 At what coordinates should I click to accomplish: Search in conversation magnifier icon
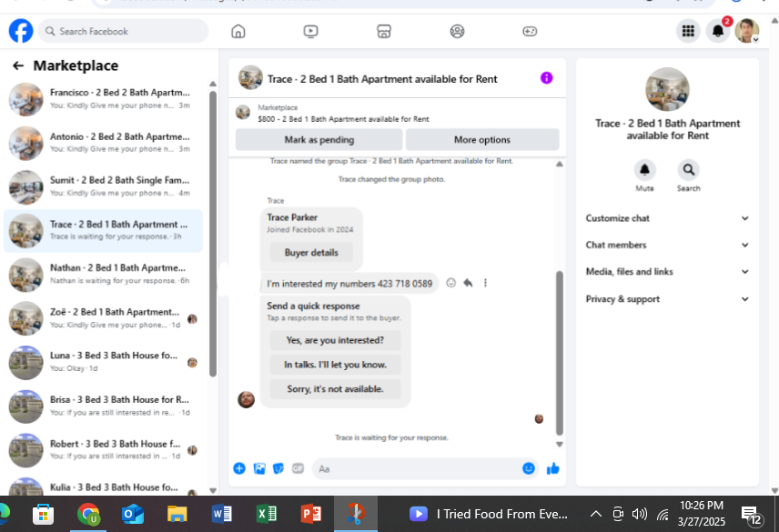689,170
